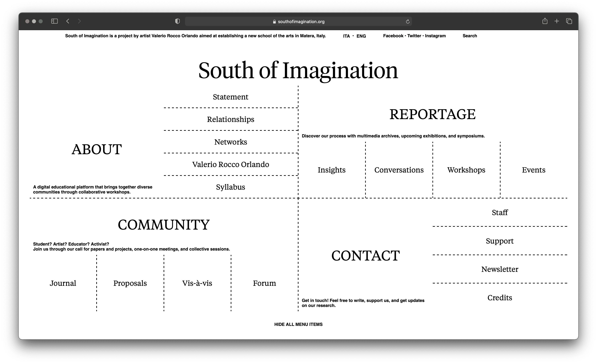
Task: Switch language to ITA
Action: pyautogui.click(x=346, y=36)
